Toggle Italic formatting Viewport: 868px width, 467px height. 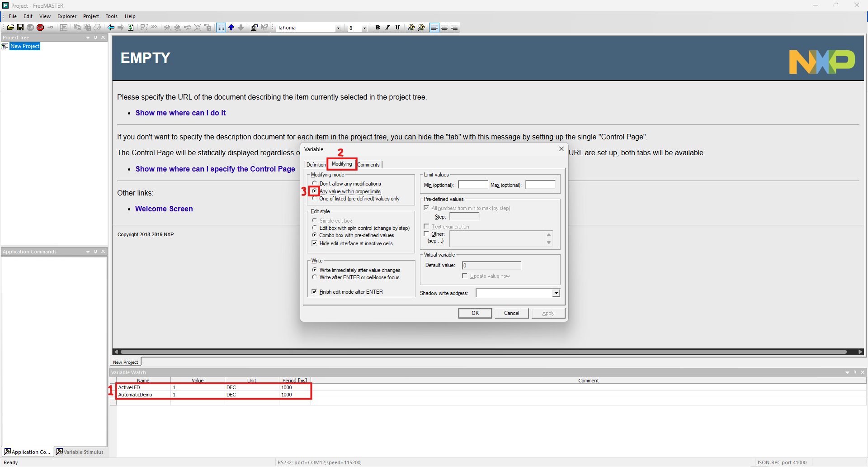(387, 28)
